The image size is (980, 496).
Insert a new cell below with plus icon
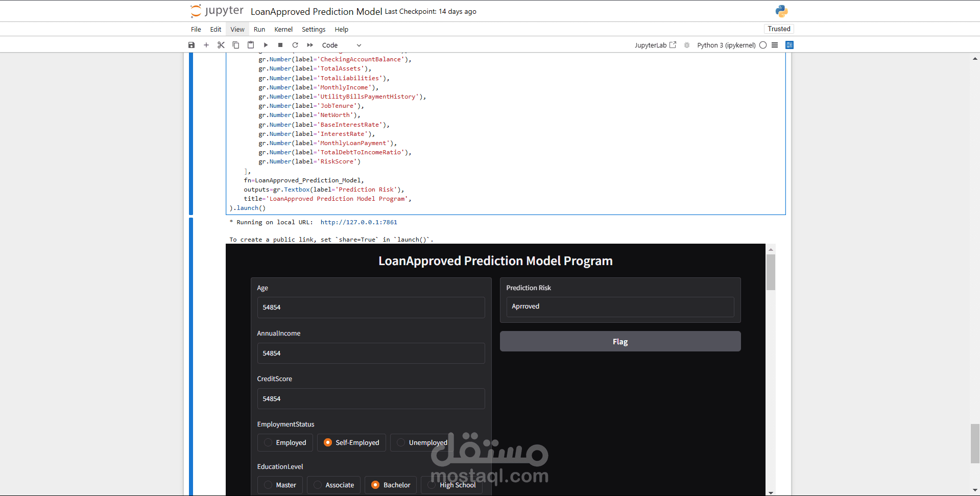pos(206,45)
